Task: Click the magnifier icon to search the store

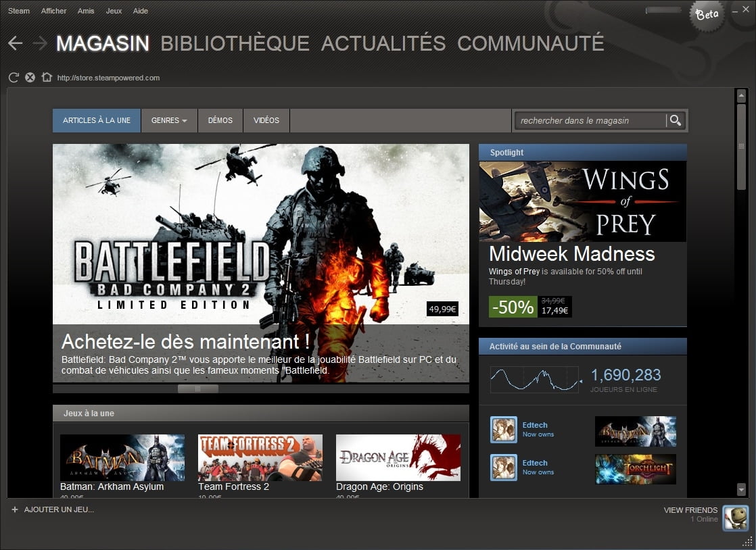Action: [x=676, y=120]
